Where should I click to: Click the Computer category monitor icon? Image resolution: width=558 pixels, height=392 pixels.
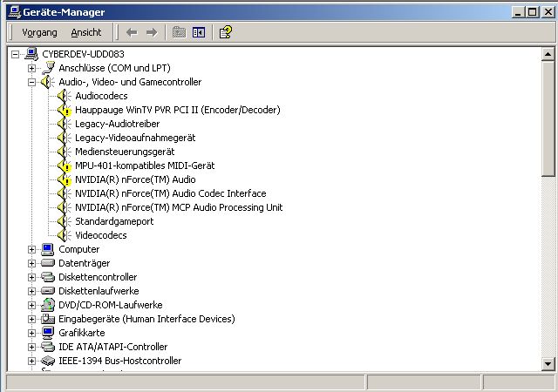click(x=48, y=249)
